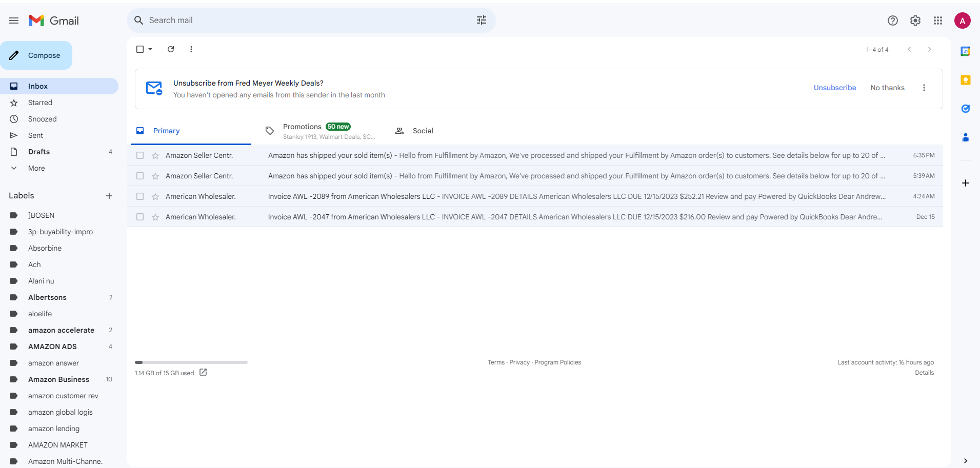Open the toolbar More options menu

[191, 49]
